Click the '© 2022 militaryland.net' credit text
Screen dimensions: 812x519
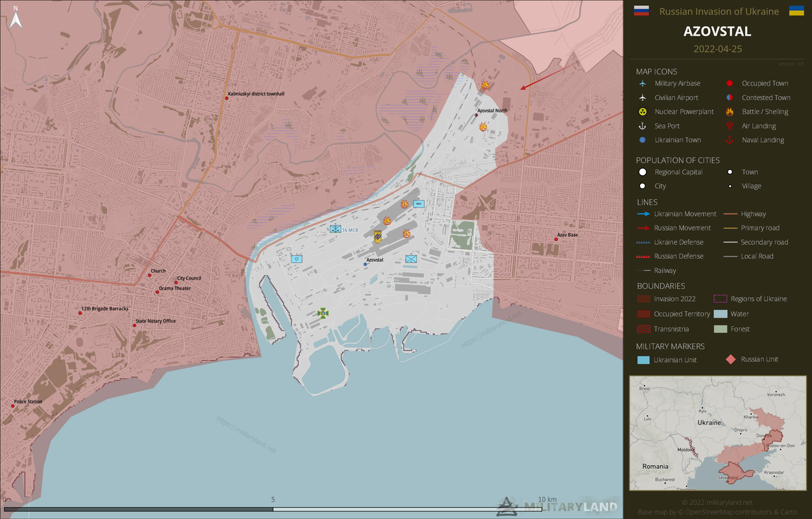click(717, 502)
